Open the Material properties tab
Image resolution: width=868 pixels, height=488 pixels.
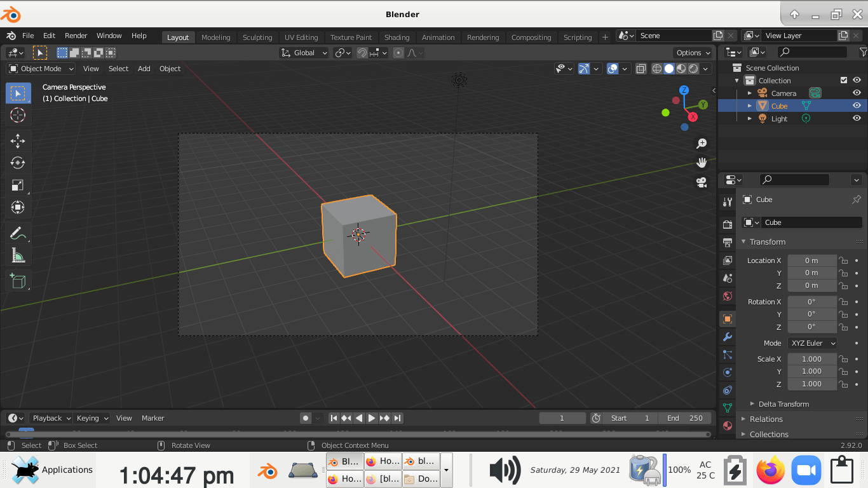coord(728,426)
